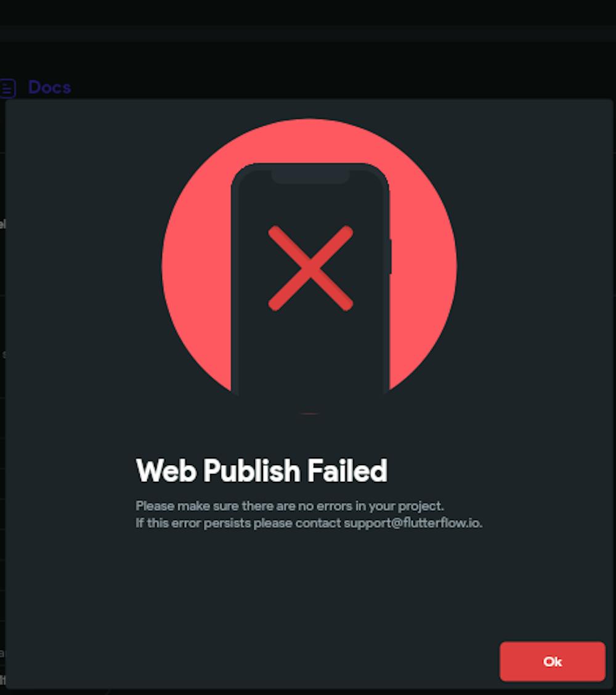Click the document icon beside Docs
Image resolution: width=616 pixels, height=695 pixels.
[7, 87]
